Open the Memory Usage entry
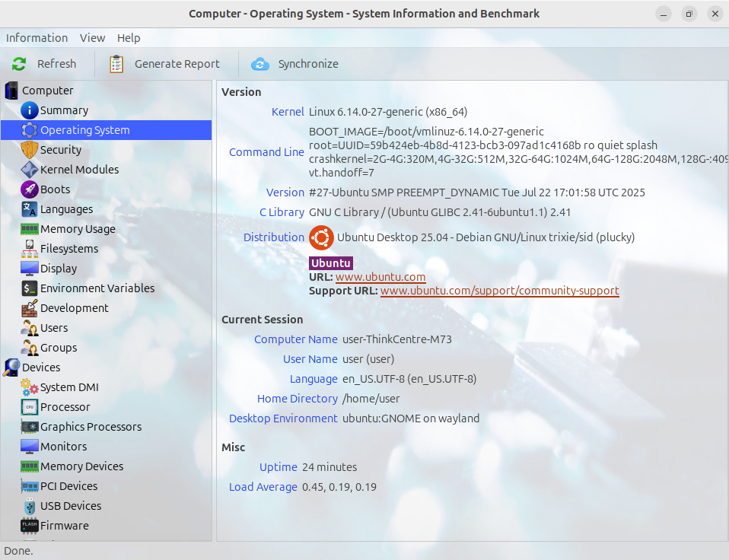Viewport: 729px width, 560px height. pos(78,229)
